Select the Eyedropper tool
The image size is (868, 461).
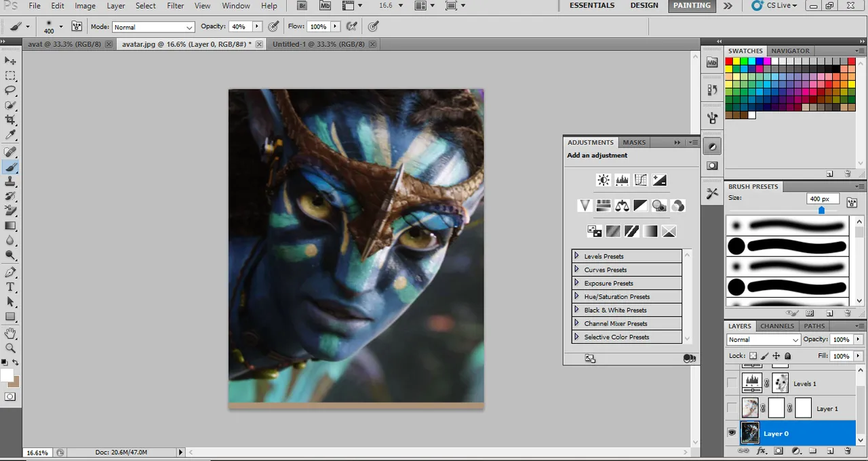pos(11,135)
